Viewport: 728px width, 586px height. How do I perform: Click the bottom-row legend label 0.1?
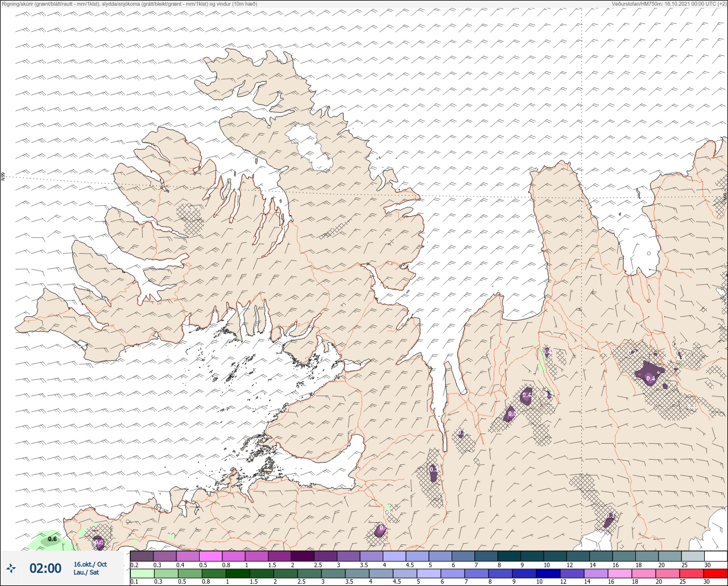tap(134, 582)
